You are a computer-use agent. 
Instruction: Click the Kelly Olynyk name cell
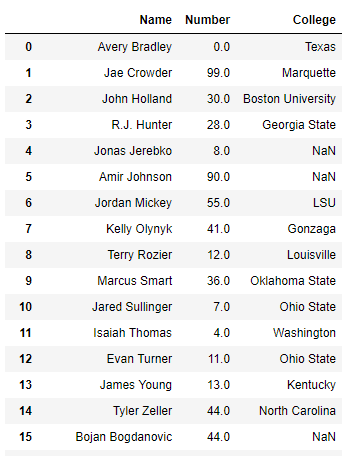point(139,229)
